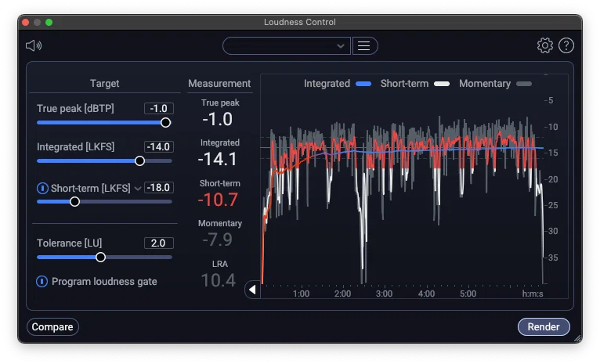Click the Momentary gray legend swatch
600x364 pixels.
pyautogui.click(x=524, y=84)
